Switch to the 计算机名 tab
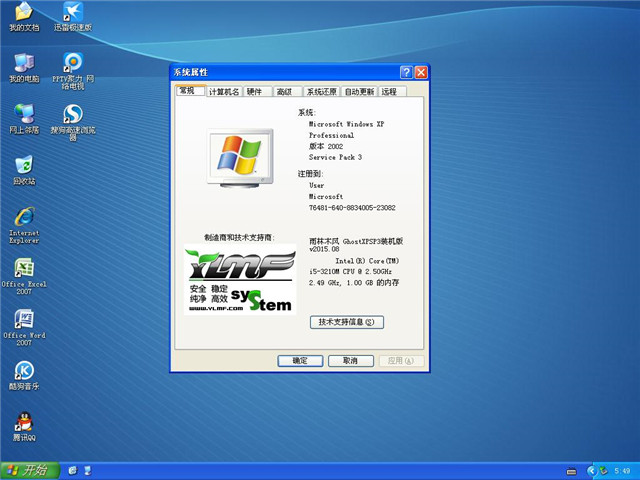Image resolution: width=640 pixels, height=480 pixels. [224, 92]
